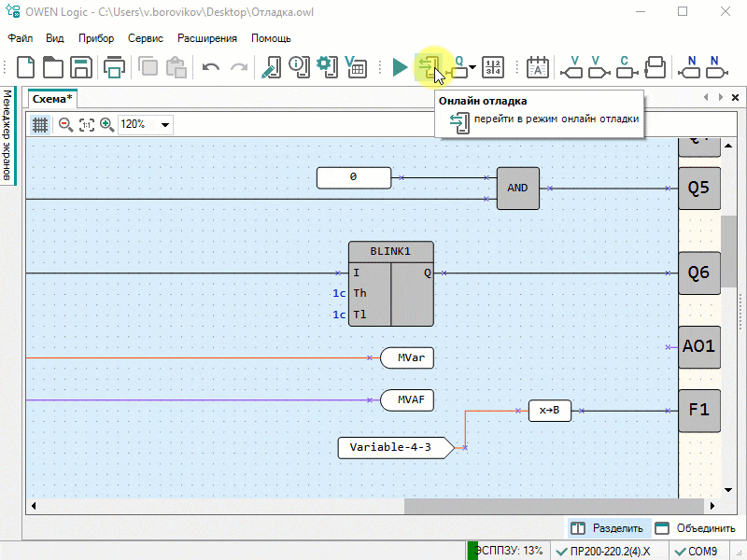Image resolution: width=747 pixels, height=560 pixels.
Task: Expand the Менеджер экранов side panel
Action: tap(7, 135)
